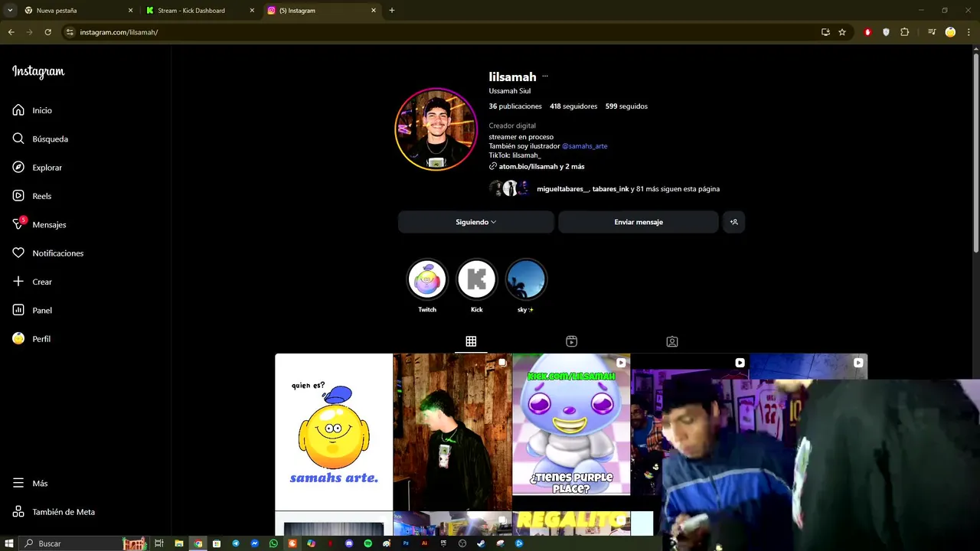This screenshot has height=551, width=980.
Task: Go to Perfil in the sidebar
Action: pyautogui.click(x=31, y=338)
